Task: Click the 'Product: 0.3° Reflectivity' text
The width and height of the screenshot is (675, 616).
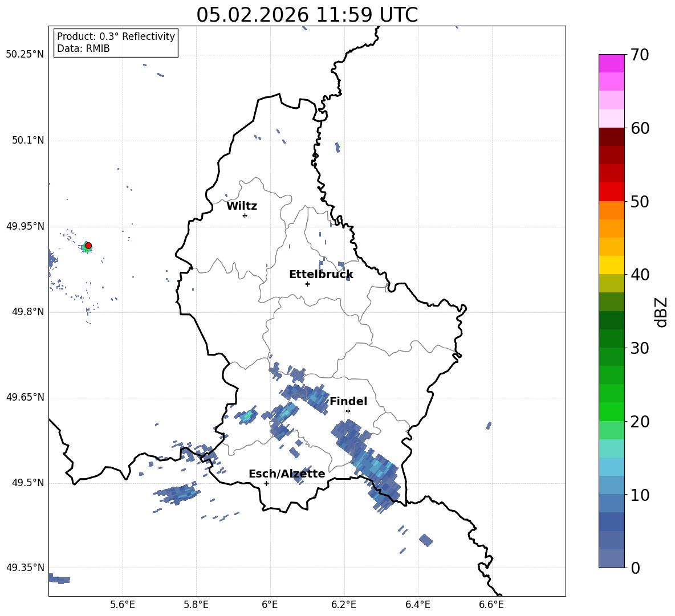Action: (x=116, y=36)
